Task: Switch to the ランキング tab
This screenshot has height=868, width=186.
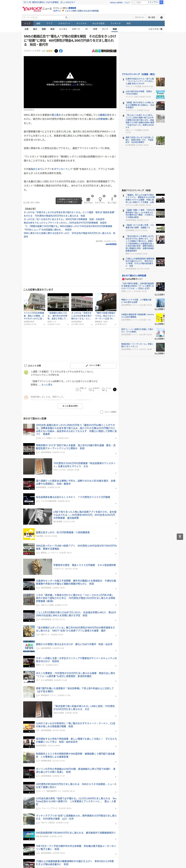Action: click(115, 24)
